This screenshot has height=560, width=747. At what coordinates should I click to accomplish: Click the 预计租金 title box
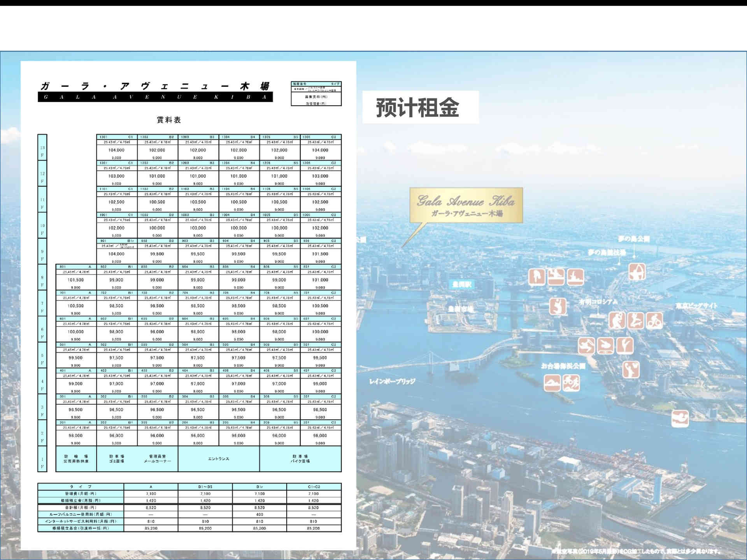[421, 107]
